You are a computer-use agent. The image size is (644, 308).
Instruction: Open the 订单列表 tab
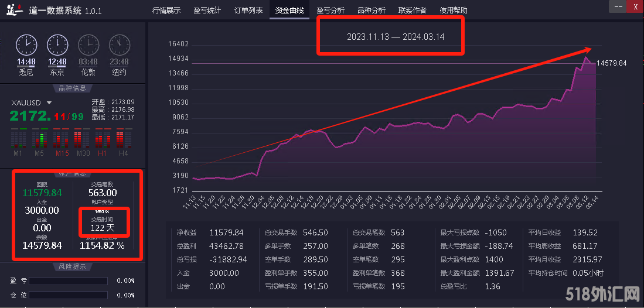[248, 11]
